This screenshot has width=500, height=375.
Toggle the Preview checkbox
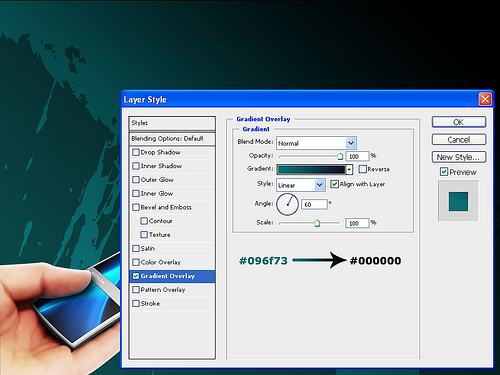click(444, 172)
